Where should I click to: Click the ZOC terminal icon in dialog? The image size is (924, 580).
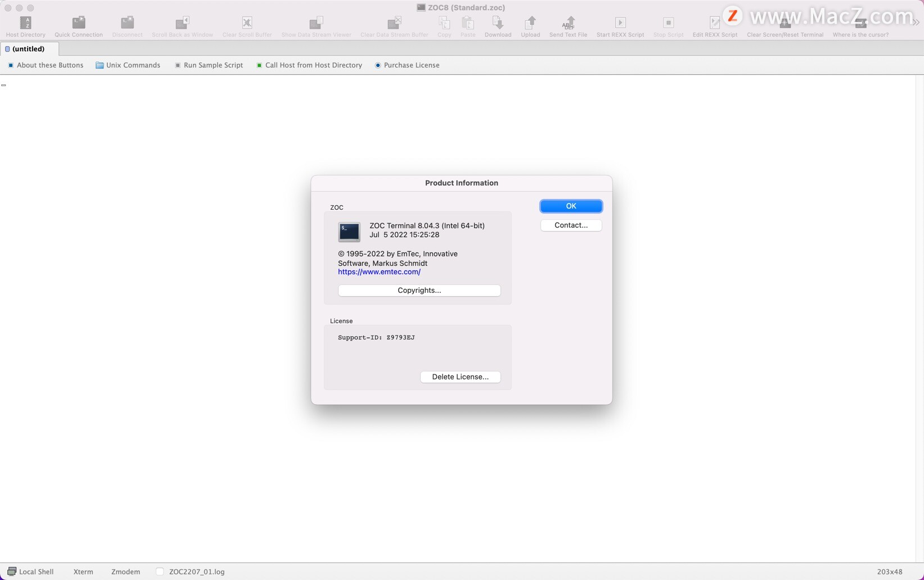(x=349, y=232)
